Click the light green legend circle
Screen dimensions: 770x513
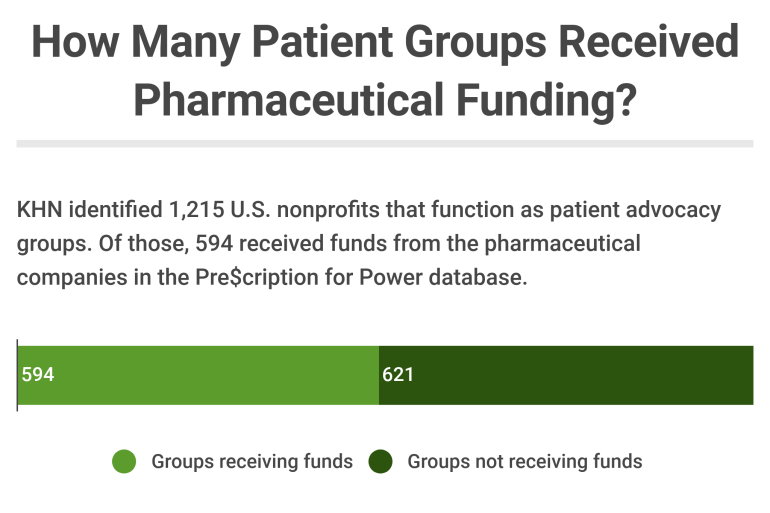pyautogui.click(x=124, y=461)
